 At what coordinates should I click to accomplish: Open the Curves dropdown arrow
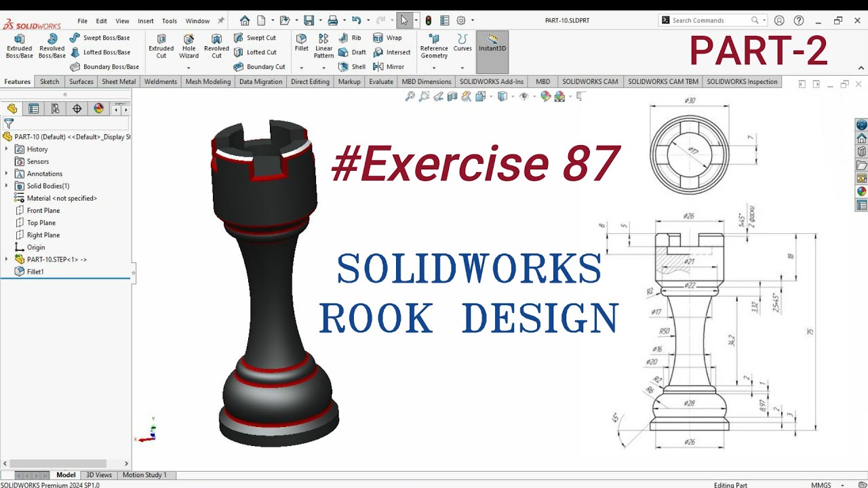point(462,68)
